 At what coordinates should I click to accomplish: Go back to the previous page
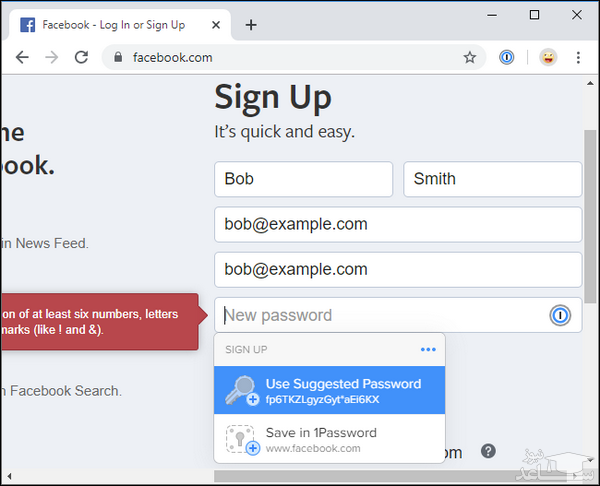[22, 58]
